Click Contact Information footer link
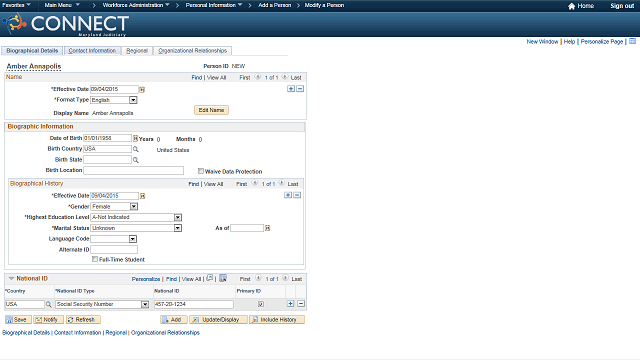The width and height of the screenshot is (640, 360). 78,333
